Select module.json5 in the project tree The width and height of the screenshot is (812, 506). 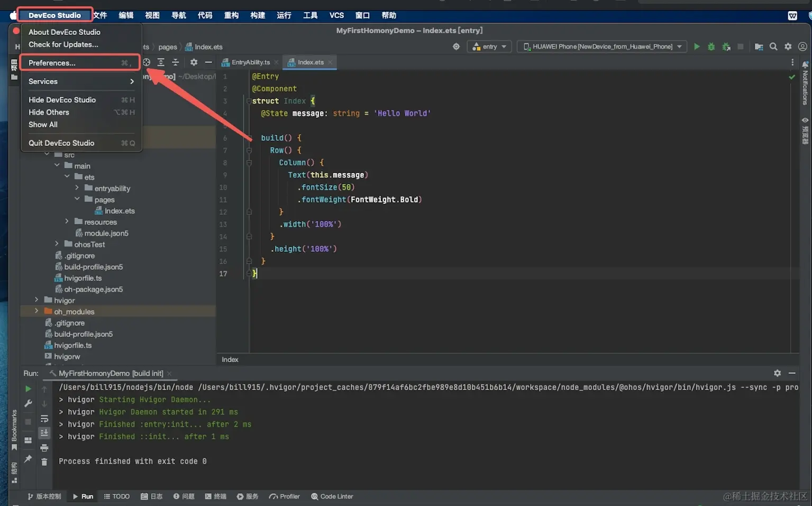coord(102,233)
